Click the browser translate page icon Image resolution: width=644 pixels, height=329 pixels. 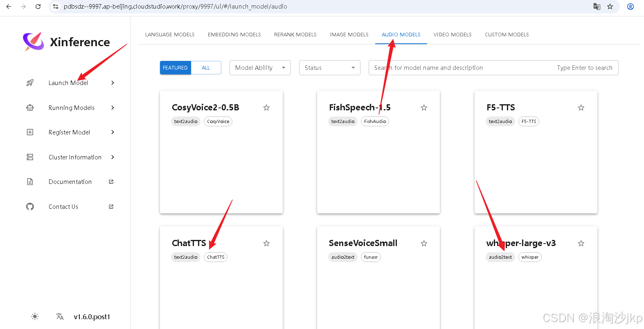(x=597, y=7)
